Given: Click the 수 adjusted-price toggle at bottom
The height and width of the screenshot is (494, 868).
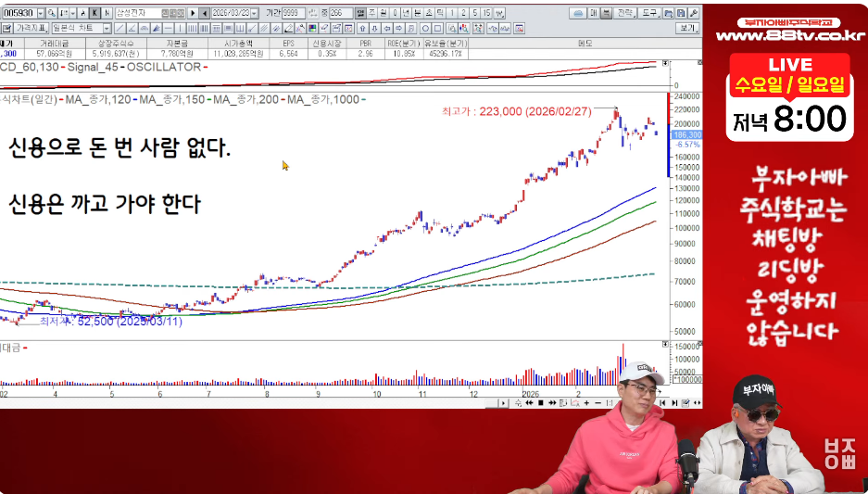Looking at the screenshot, I should [x=518, y=403].
